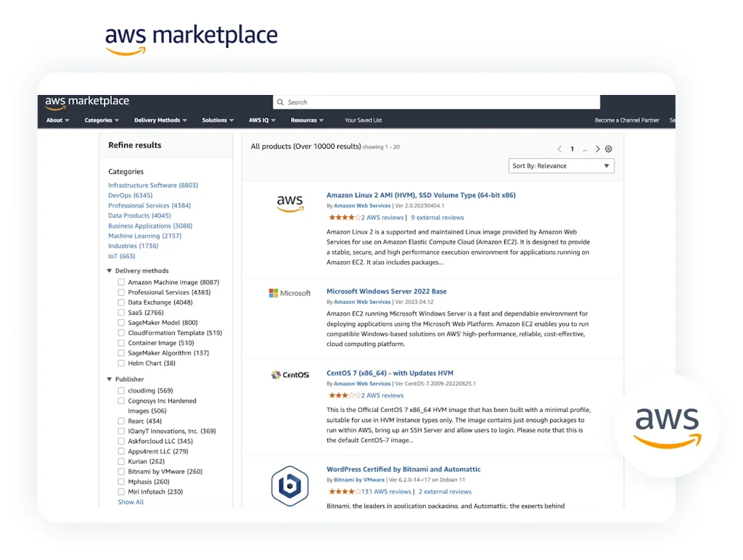Click Show All publishers link
The width and height of the screenshot is (743, 560).
131,502
